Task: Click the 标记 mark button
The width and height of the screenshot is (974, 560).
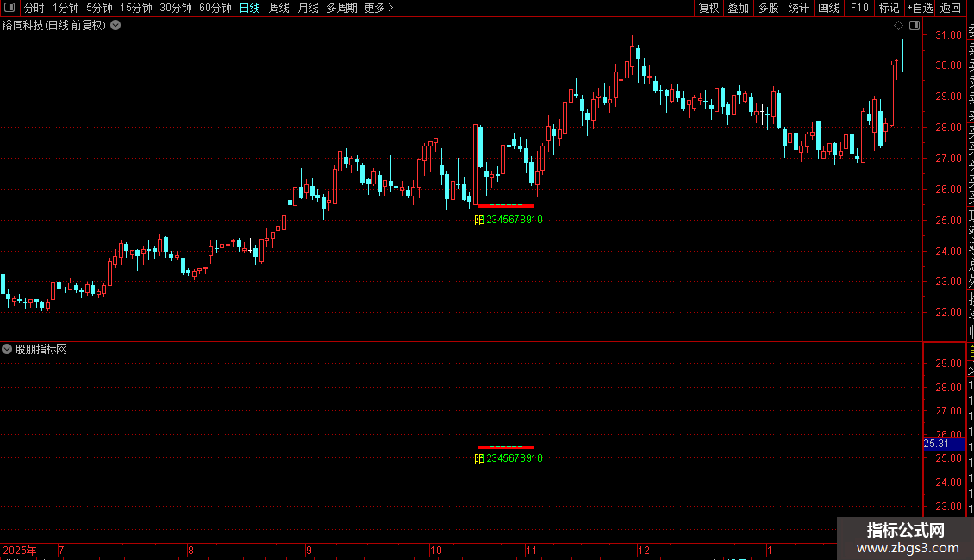Action: click(x=889, y=8)
